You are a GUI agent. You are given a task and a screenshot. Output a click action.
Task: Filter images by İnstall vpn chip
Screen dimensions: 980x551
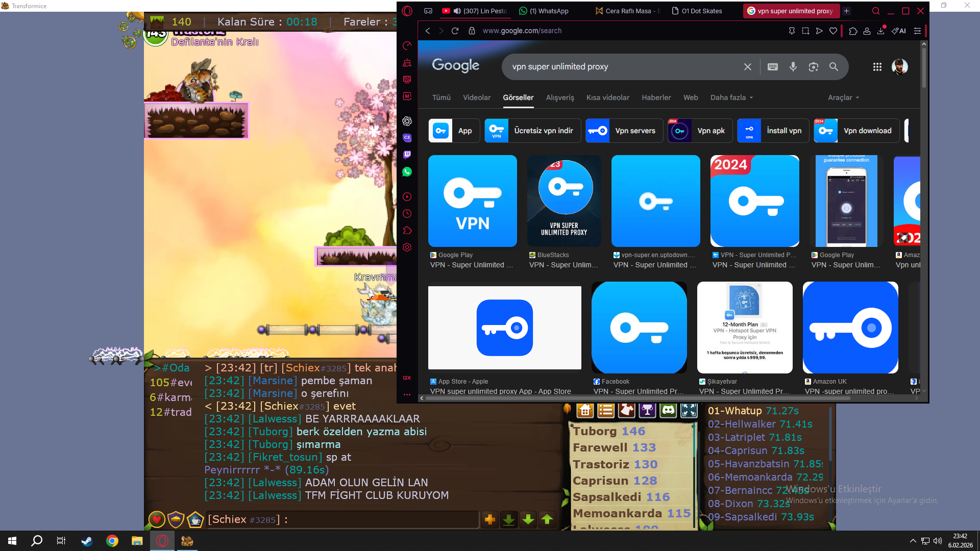773,131
